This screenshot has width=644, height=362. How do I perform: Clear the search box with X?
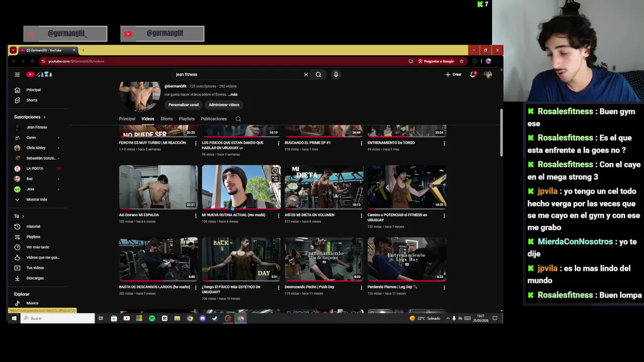(306, 74)
